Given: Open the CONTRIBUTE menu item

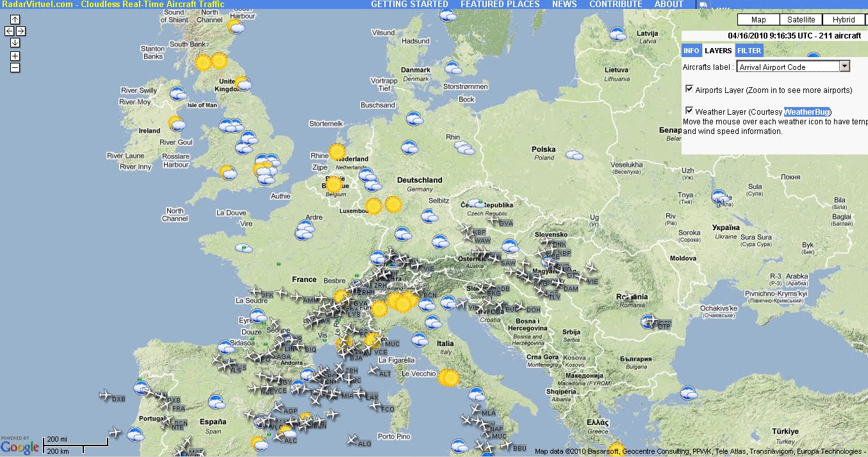Looking at the screenshot, I should click(615, 4).
